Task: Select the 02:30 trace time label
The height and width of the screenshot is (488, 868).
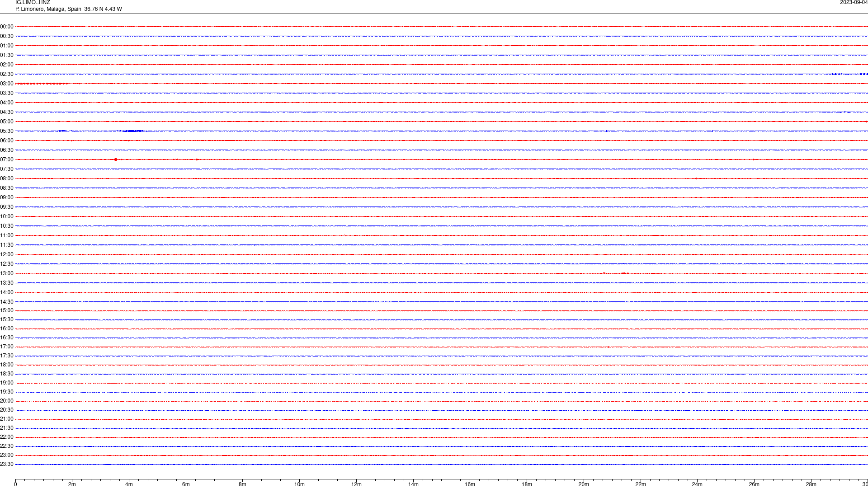Action: (7, 74)
